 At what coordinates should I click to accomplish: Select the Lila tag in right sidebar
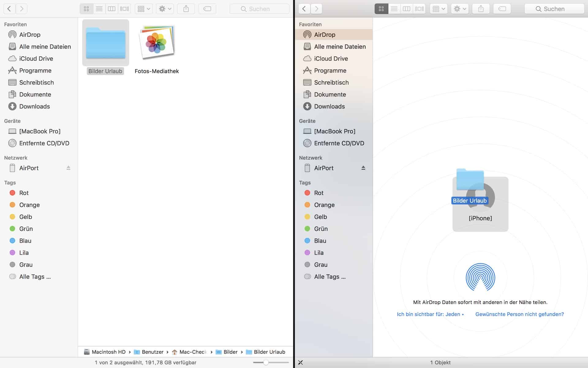click(334, 253)
